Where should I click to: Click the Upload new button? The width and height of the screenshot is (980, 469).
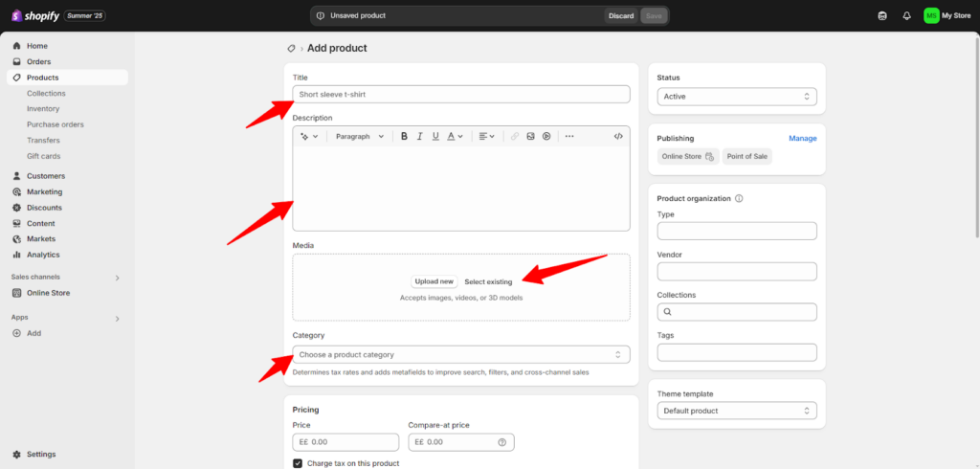[x=434, y=281]
